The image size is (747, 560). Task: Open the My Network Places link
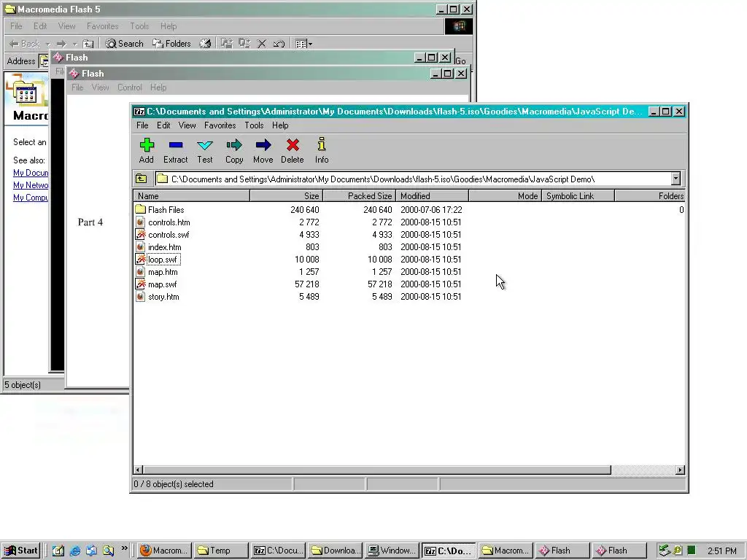pyautogui.click(x=31, y=185)
